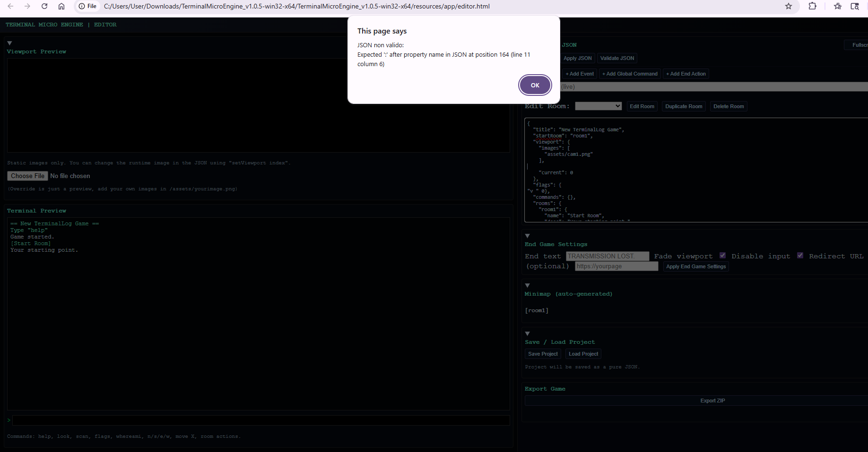This screenshot has height=452, width=868.
Task: Collapse the Minimap section triangle
Action: 527,285
